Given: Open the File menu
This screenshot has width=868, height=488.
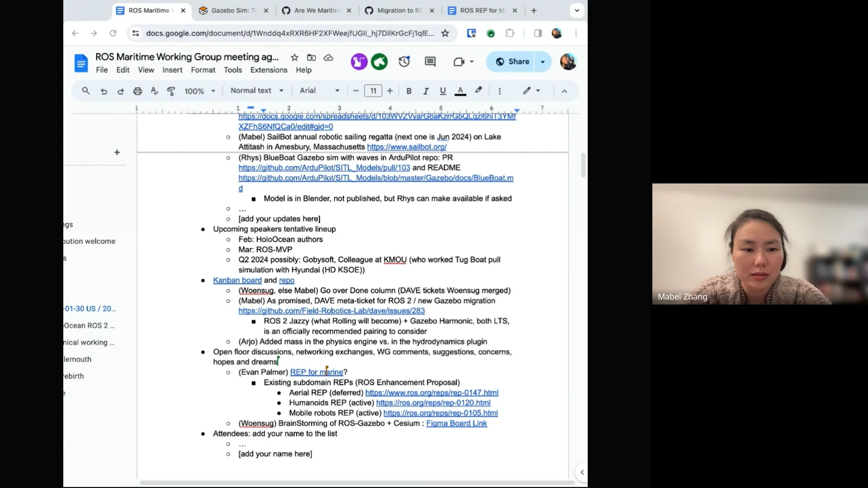Looking at the screenshot, I should [102, 70].
